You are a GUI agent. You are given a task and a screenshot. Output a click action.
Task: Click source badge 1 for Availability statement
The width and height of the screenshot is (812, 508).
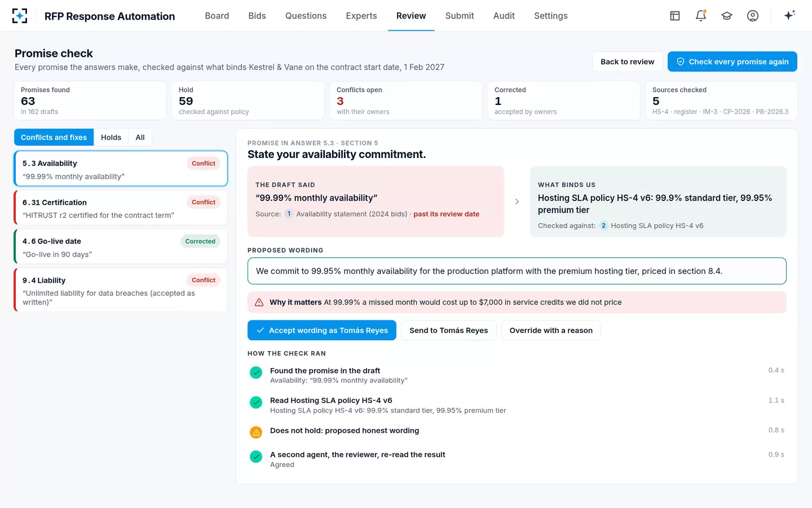coord(289,214)
